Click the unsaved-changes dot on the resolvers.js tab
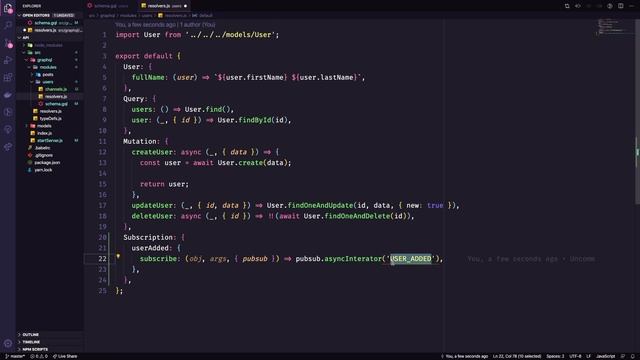 (185, 6)
